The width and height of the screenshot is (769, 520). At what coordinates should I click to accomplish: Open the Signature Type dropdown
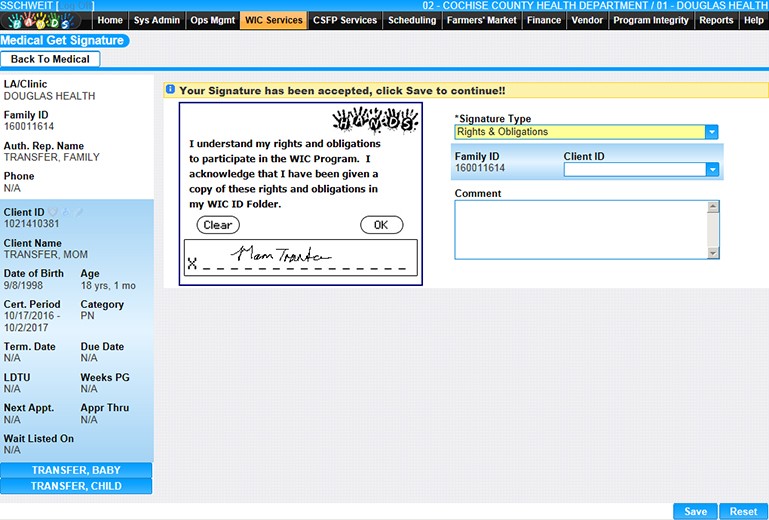point(711,132)
